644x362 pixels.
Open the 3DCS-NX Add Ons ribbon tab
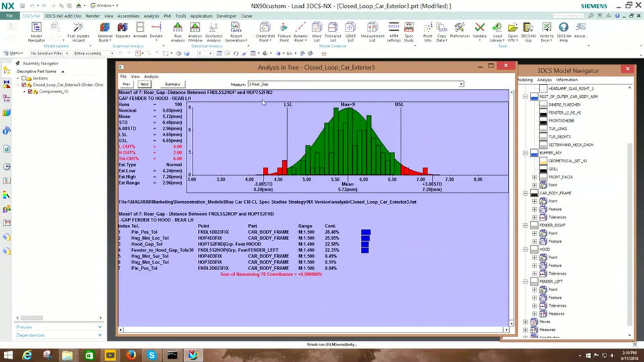[x=63, y=16]
